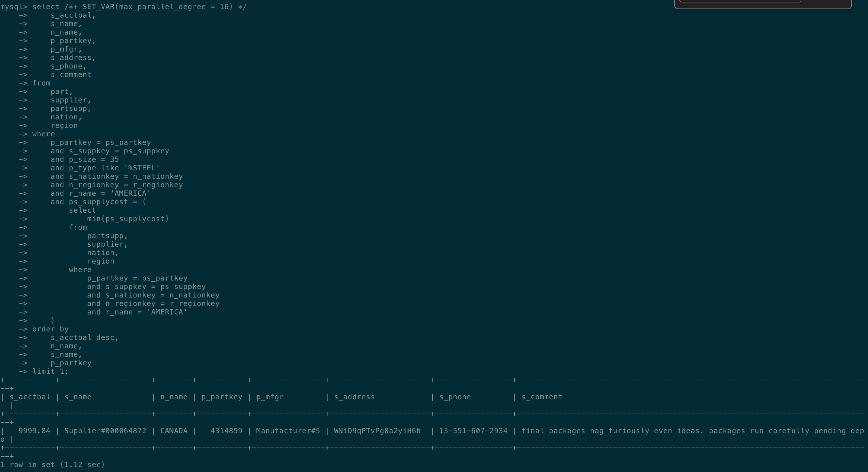Screen dimensions: 868x472
Task: Click the s_comment column header
Action: [x=541, y=397]
